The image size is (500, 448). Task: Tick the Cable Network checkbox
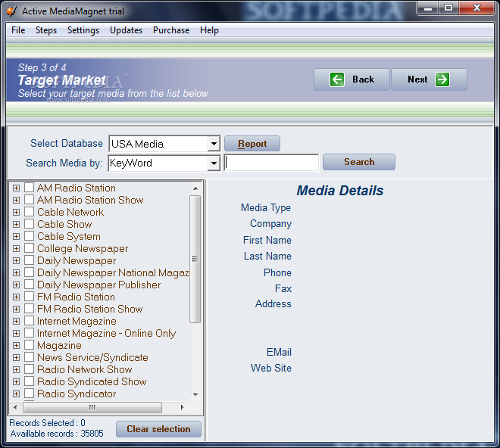tap(29, 212)
